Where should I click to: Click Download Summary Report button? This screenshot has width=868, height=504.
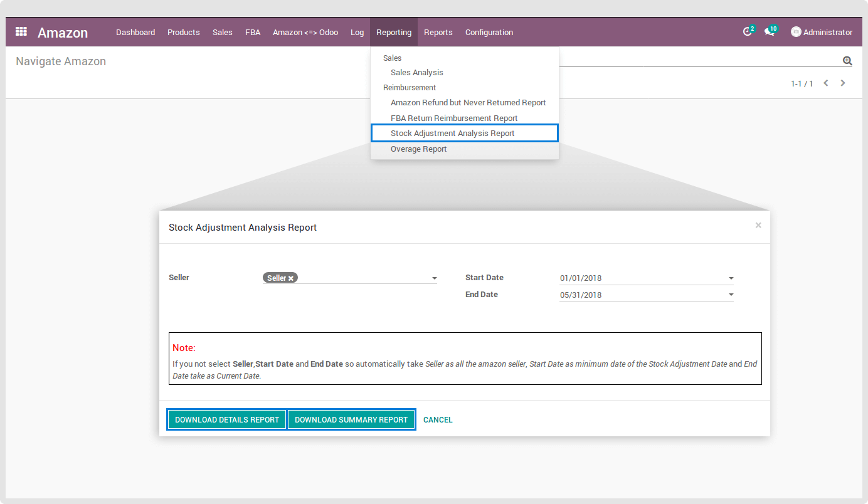351,420
